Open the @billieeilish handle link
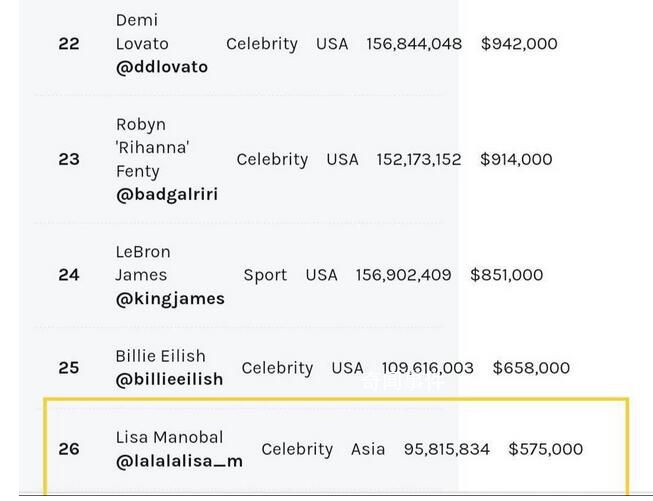Viewport: 653px width, 501px height. point(169,379)
